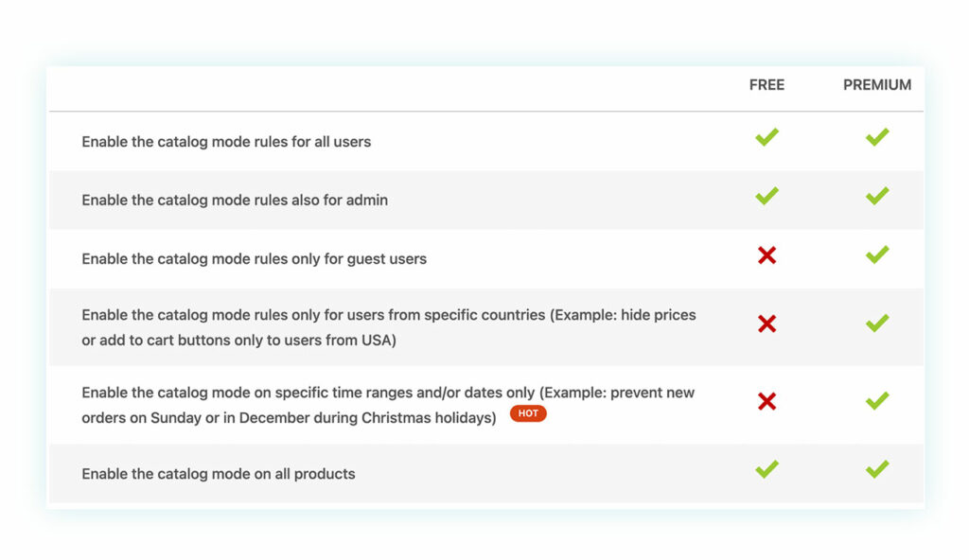Screen dimensions: 969x560
Task: Click the red HOT badge
Action: coord(528,414)
